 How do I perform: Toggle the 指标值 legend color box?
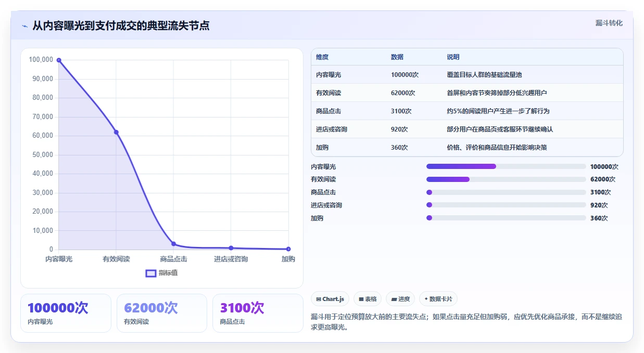150,273
